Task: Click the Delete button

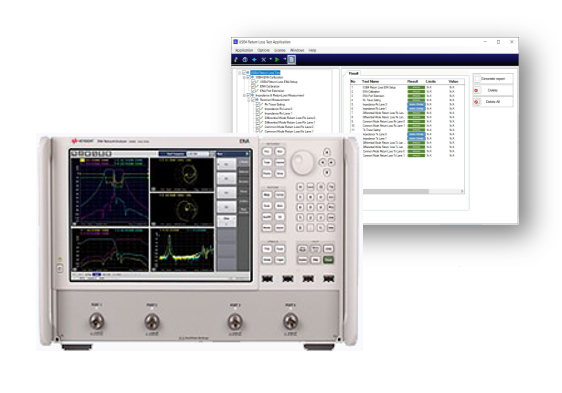Action: pyautogui.click(x=493, y=90)
